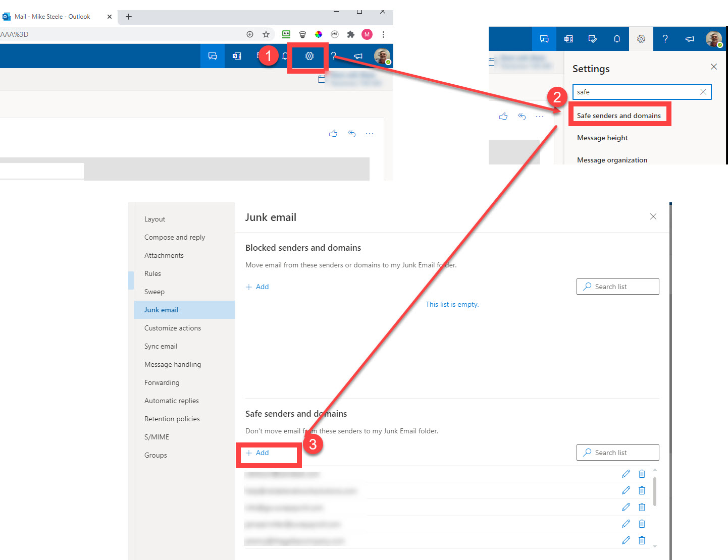Launch OneNote feed from the top bar
Viewport: 728px width, 560px height.
click(x=568, y=39)
